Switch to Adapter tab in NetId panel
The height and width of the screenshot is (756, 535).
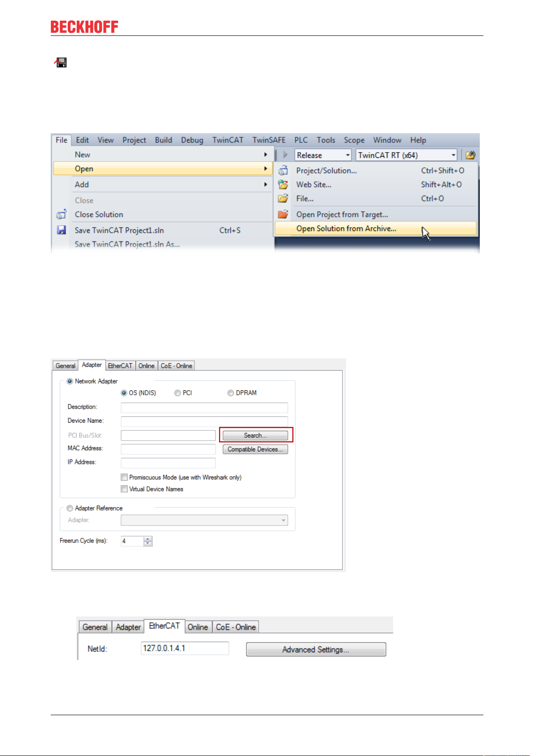128,627
